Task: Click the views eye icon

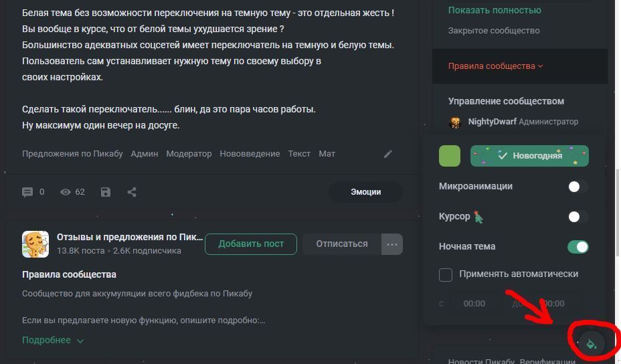Action: [66, 192]
